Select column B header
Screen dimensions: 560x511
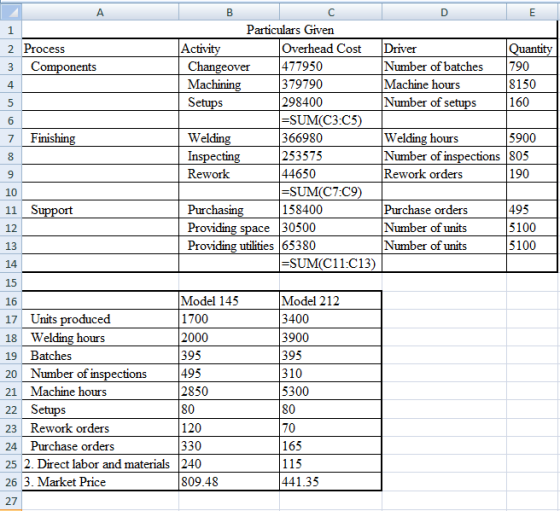click(229, 12)
